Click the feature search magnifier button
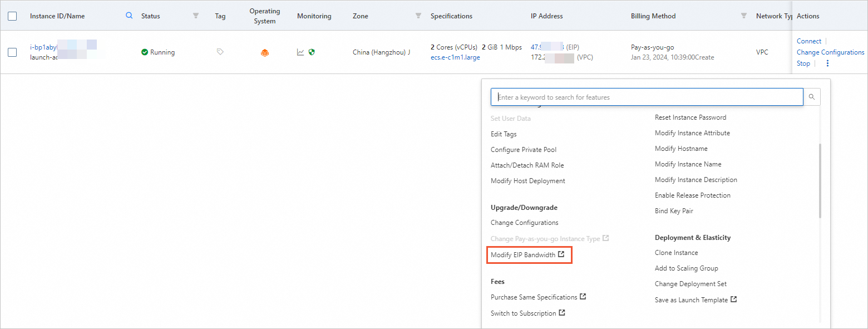This screenshot has width=868, height=329. [812, 97]
